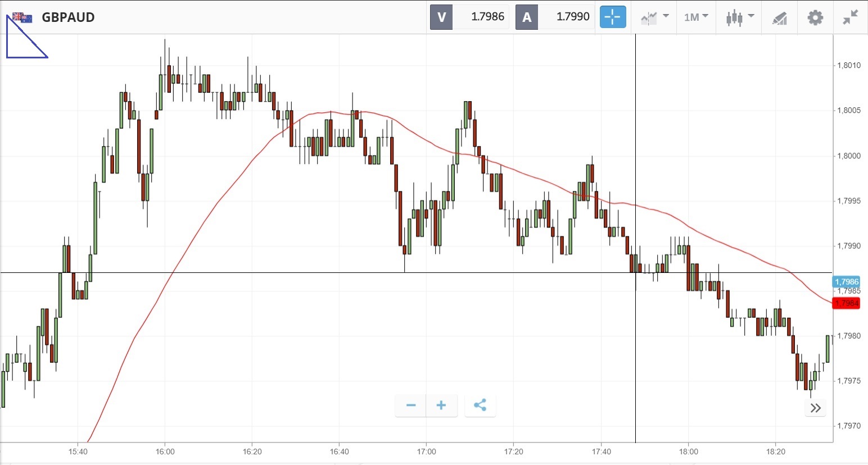Open the 1M timeframe dropdown
The image size is (868, 465).
pyautogui.click(x=696, y=17)
